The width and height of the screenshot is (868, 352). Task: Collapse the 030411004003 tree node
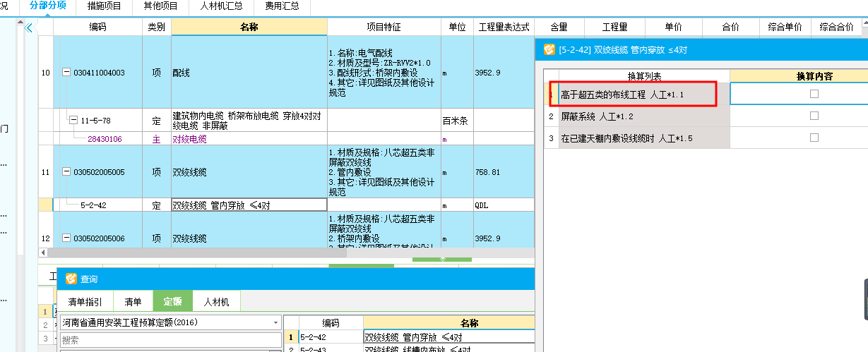[x=66, y=73]
